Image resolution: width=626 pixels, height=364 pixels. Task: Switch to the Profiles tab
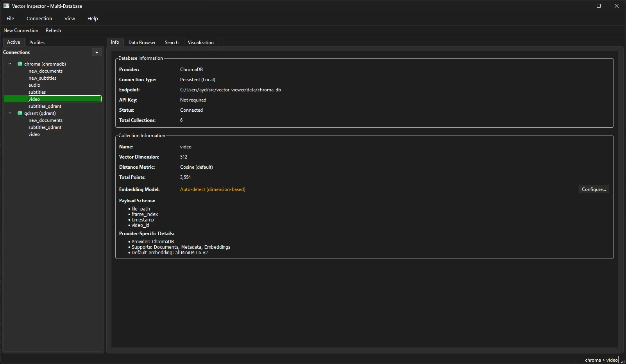(x=37, y=43)
